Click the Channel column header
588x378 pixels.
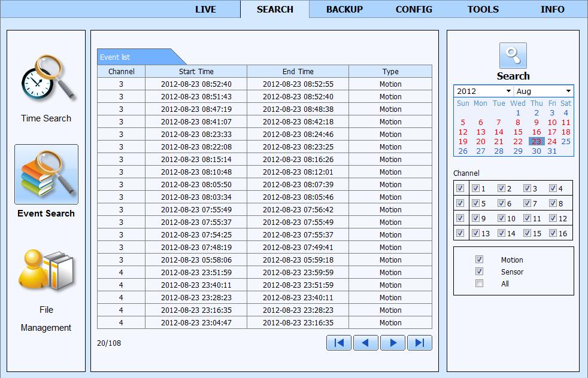[x=121, y=71]
